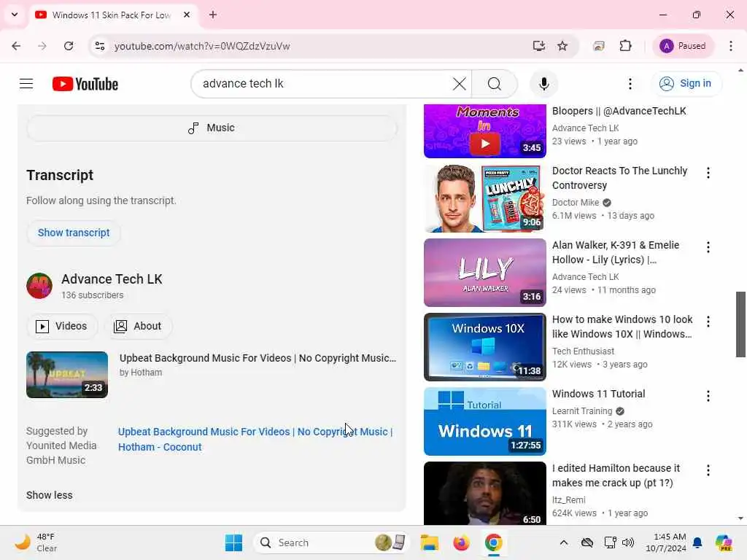Open clock showing 1:45 AM
This screenshot has width=747, height=560.
(x=665, y=542)
